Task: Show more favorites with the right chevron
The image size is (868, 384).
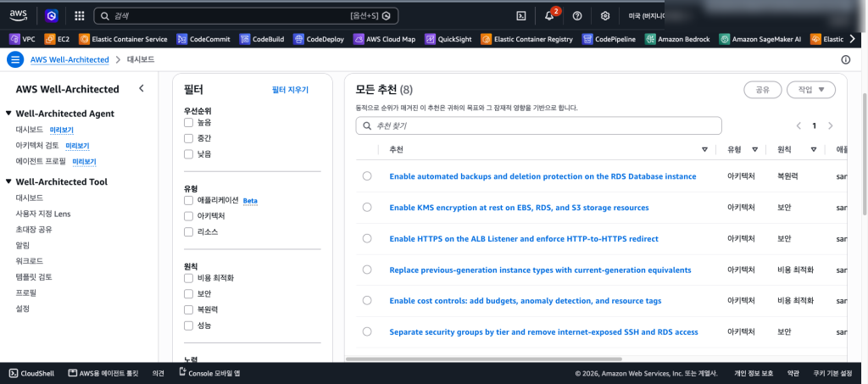Action: point(853,39)
